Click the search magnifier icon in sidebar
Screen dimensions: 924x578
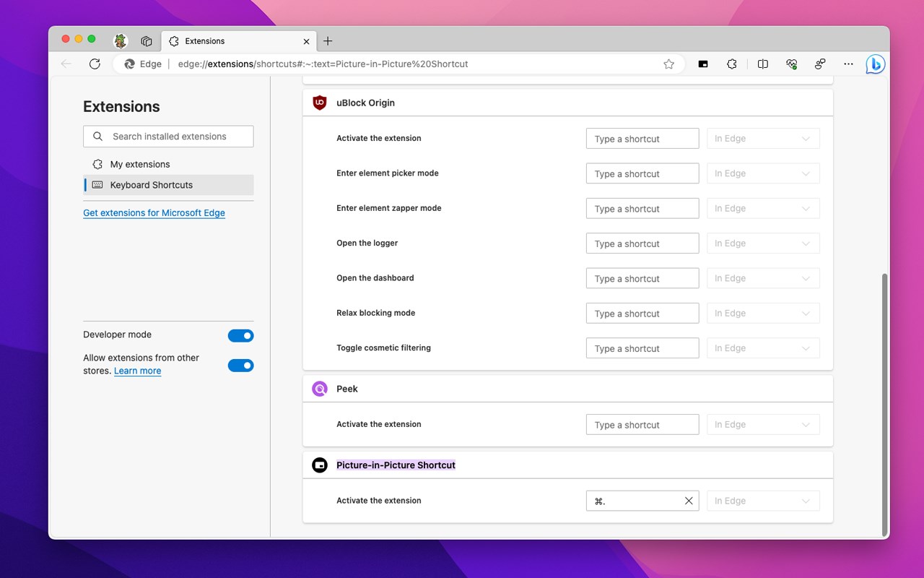click(98, 137)
